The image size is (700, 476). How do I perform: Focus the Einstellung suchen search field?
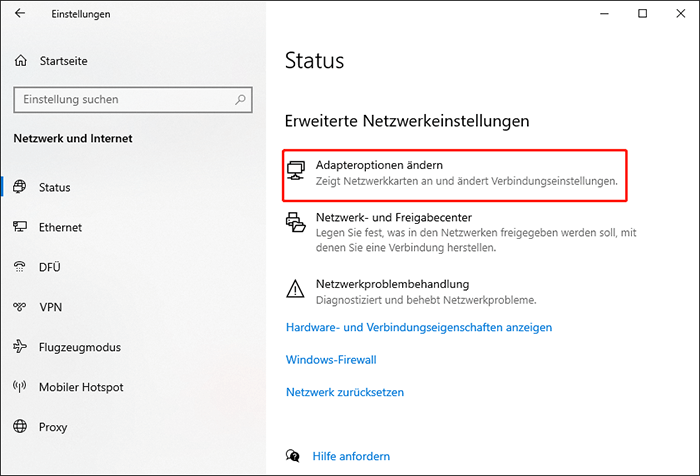120,100
